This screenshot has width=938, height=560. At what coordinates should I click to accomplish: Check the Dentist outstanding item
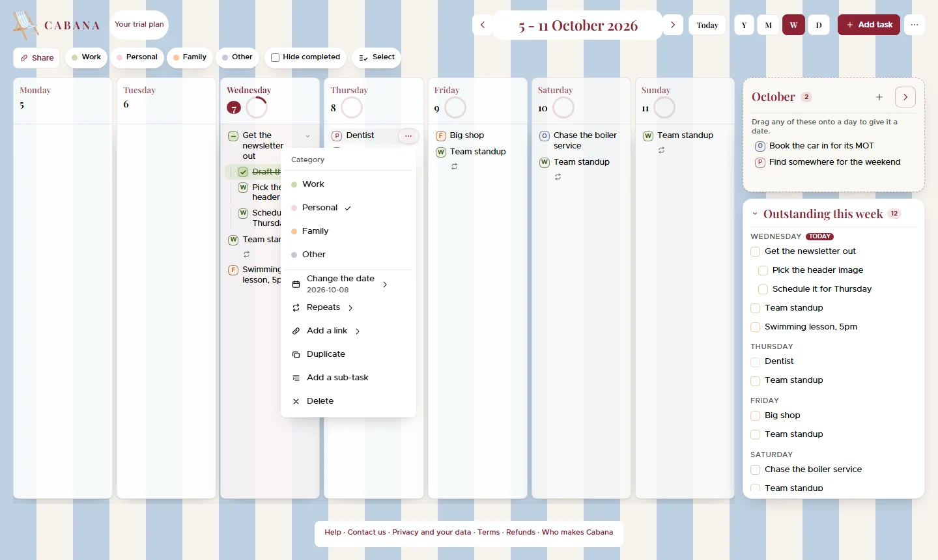click(756, 361)
